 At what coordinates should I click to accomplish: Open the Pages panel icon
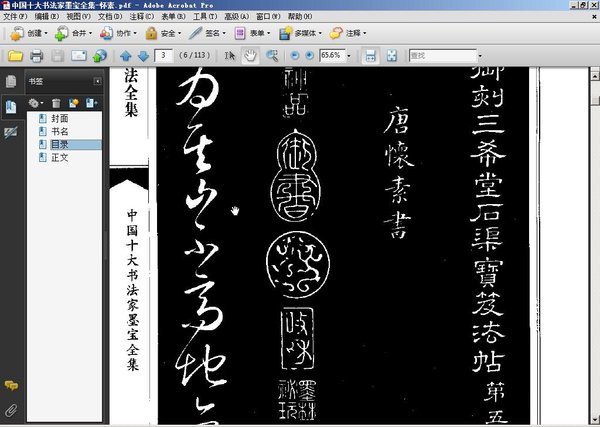11,81
